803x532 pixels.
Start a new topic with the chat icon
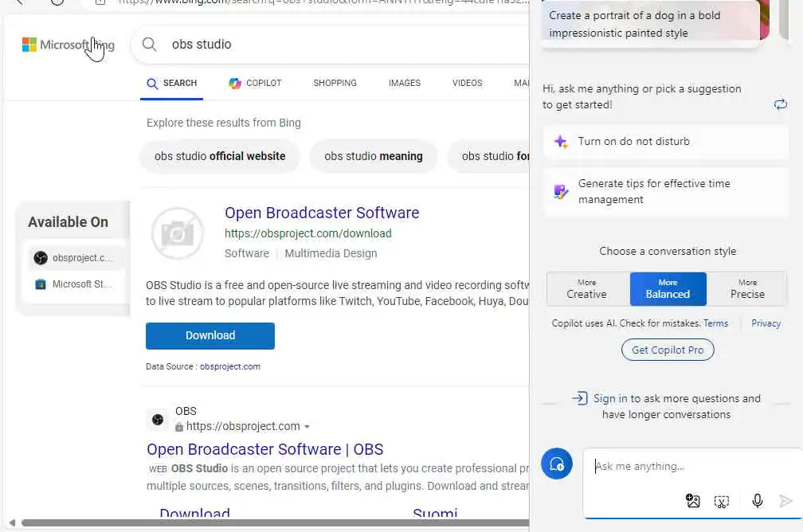pos(557,464)
